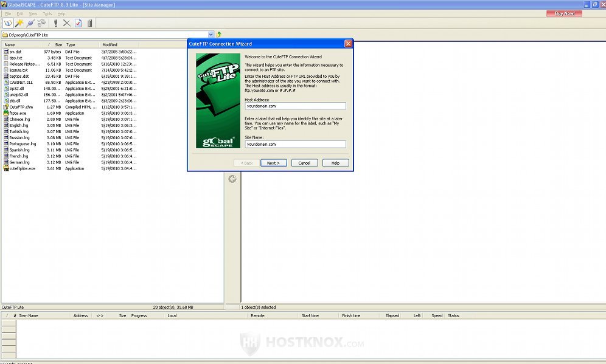Click the Buy Now! button
This screenshot has width=606, height=364.
click(564, 13)
